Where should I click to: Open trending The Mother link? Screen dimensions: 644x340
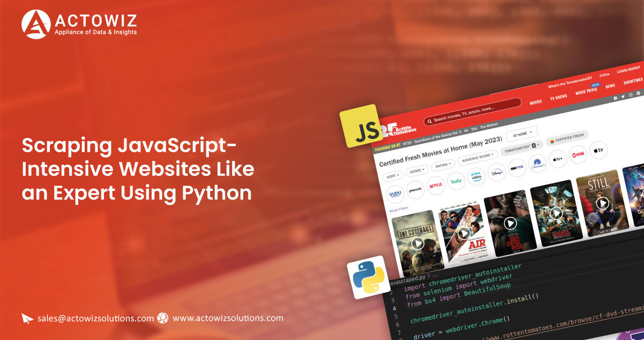489,125
